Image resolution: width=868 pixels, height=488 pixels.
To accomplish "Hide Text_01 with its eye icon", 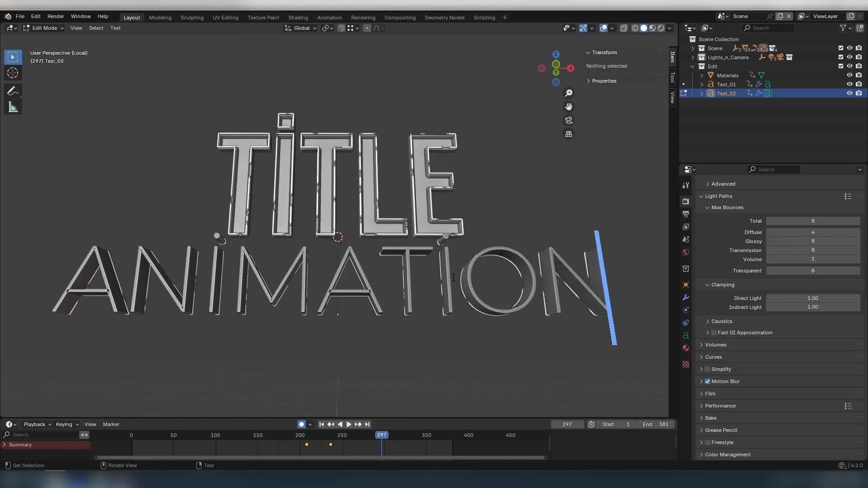I will (849, 84).
